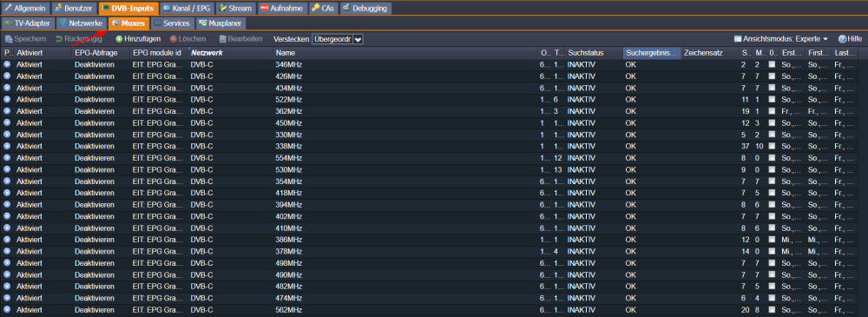Click the play icon for 386MHz row
This screenshot has width=868, height=317.
click(7, 240)
